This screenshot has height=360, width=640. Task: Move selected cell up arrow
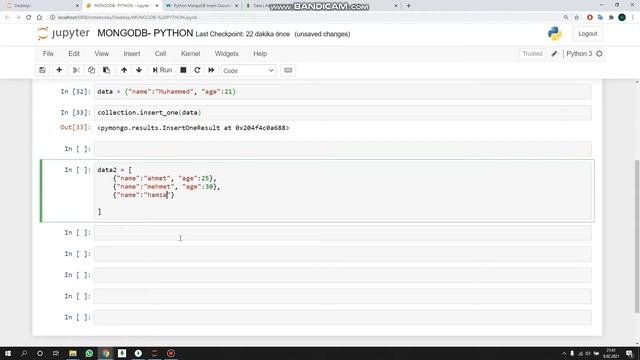click(x=124, y=70)
